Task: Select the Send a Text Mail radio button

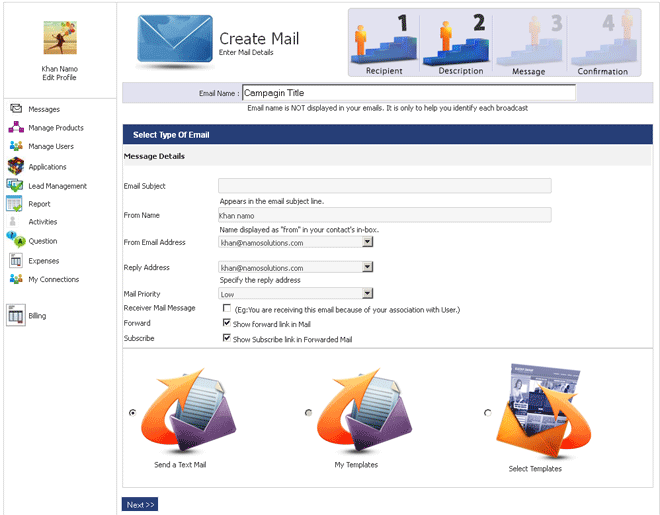Action: [133, 412]
